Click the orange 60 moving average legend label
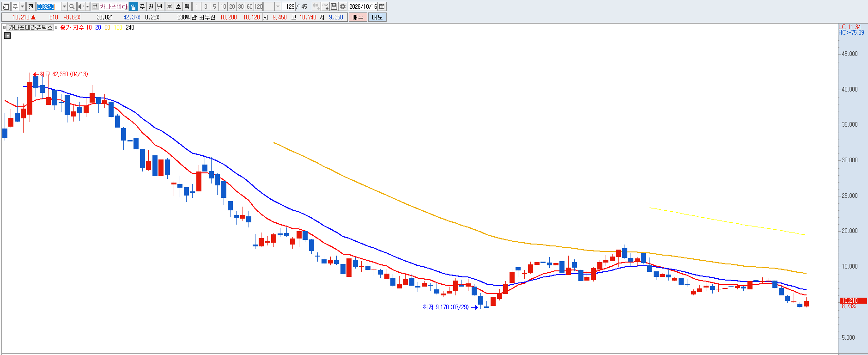The width and height of the screenshot is (868, 355). 107,27
